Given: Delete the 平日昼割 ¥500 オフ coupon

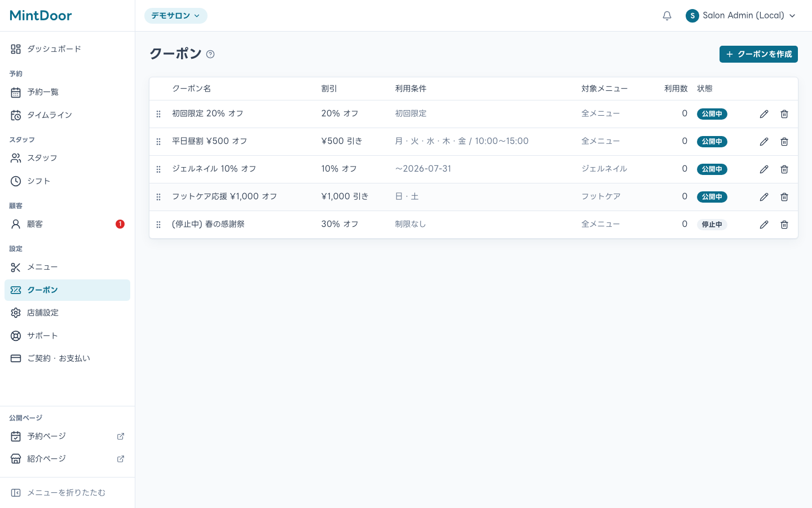Looking at the screenshot, I should [x=784, y=142].
